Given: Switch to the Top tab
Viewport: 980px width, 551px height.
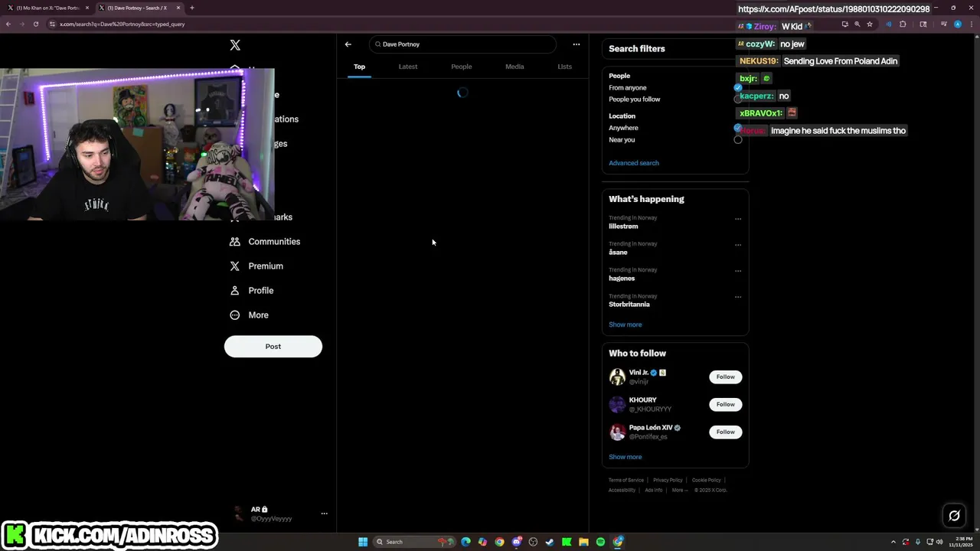Looking at the screenshot, I should (x=359, y=67).
